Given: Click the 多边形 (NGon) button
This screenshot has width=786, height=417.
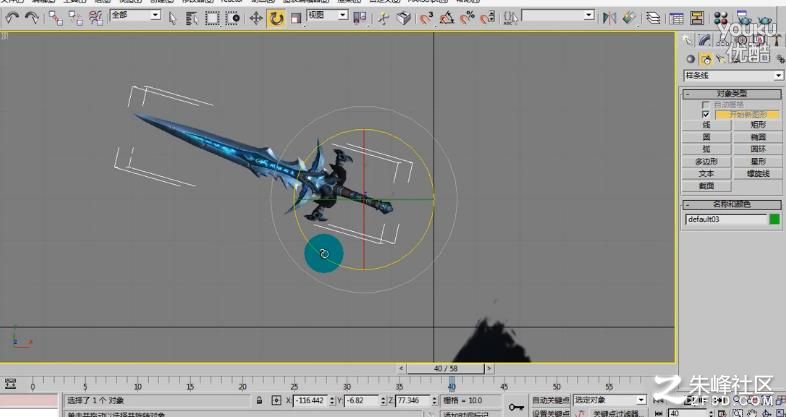Looking at the screenshot, I should coord(706,161).
